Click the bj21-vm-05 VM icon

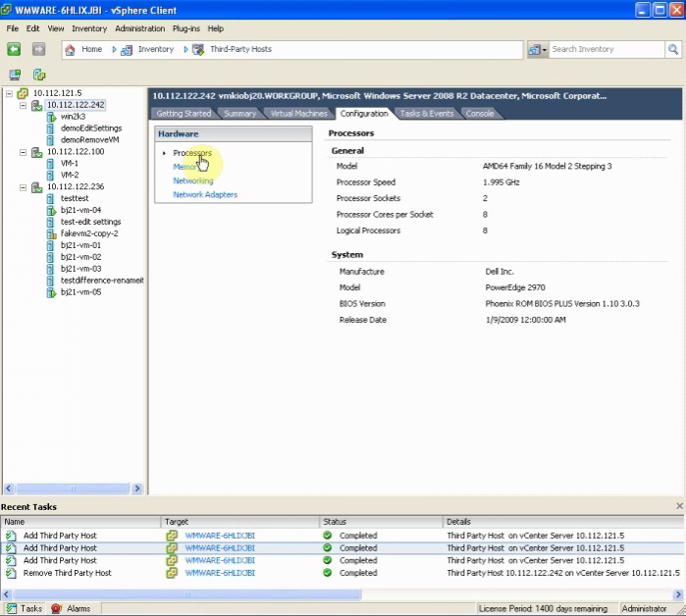point(51,292)
